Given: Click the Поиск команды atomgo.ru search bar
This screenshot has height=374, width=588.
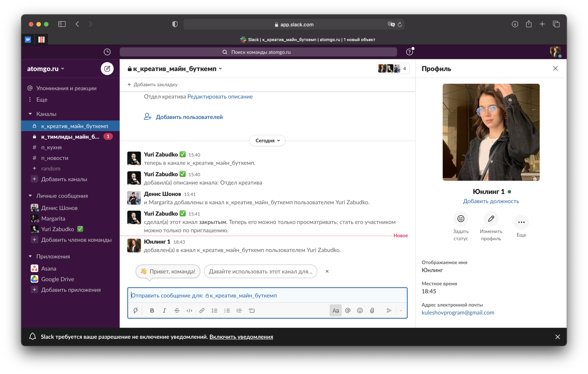Looking at the screenshot, I should (x=258, y=52).
